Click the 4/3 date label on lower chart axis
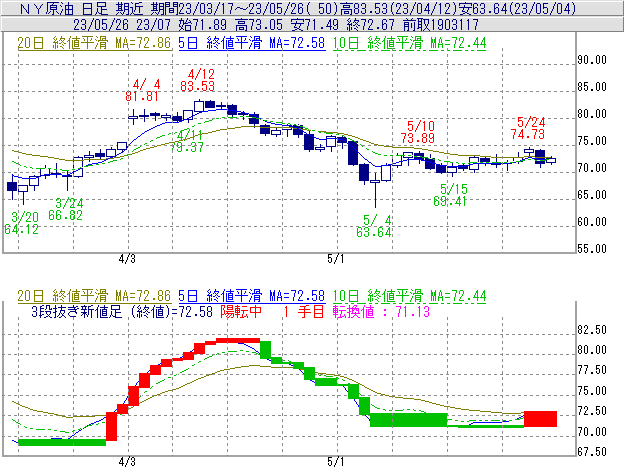Viewport: 624px width, 475px height. (127, 462)
